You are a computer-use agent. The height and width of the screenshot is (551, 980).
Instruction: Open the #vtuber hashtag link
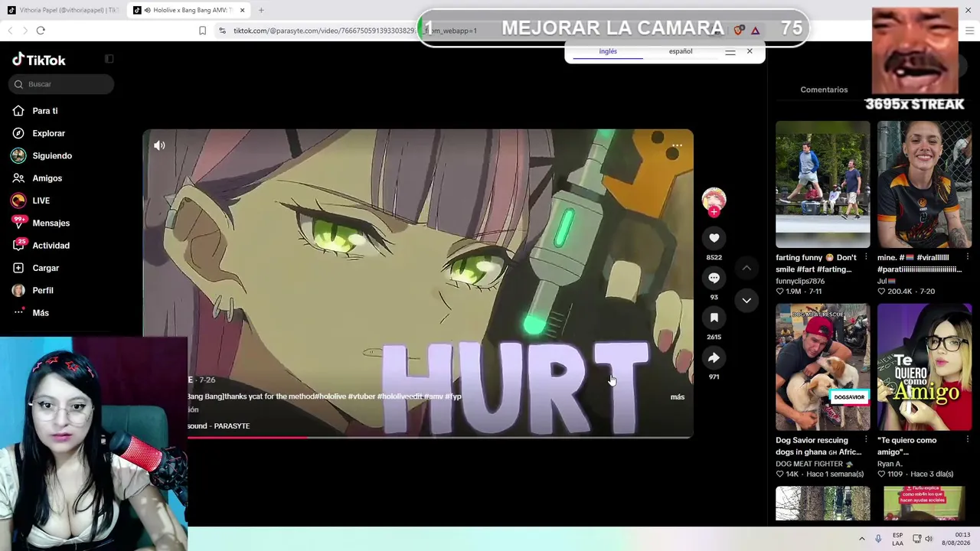point(362,396)
